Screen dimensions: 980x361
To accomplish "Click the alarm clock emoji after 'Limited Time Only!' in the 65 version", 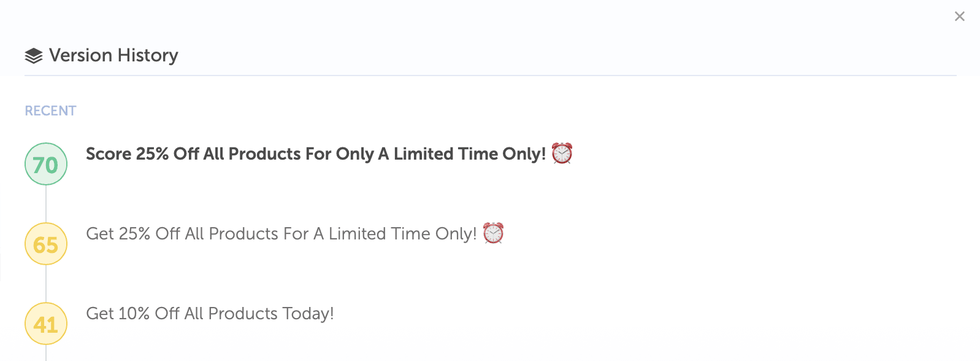I will 493,233.
